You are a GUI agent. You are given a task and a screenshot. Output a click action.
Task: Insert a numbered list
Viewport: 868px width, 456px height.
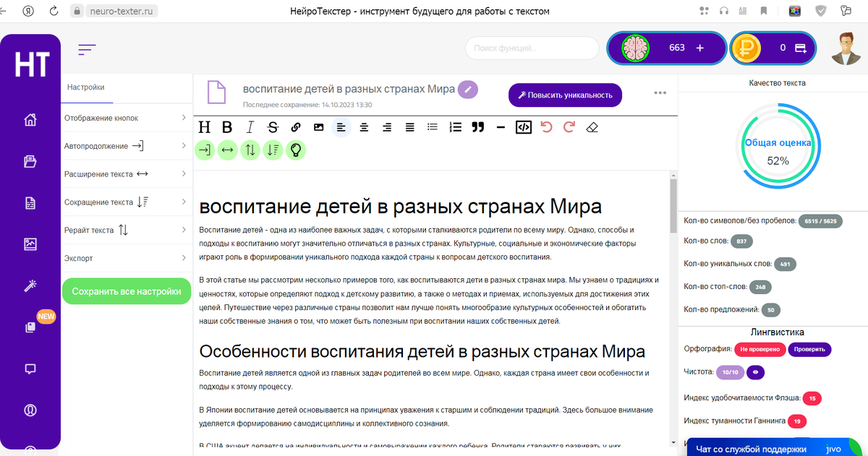click(455, 127)
